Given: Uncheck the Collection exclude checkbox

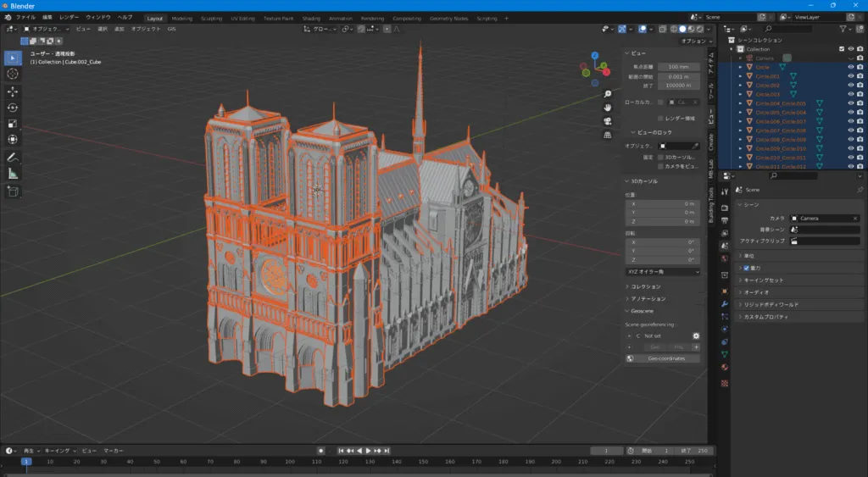Looking at the screenshot, I should [x=842, y=48].
